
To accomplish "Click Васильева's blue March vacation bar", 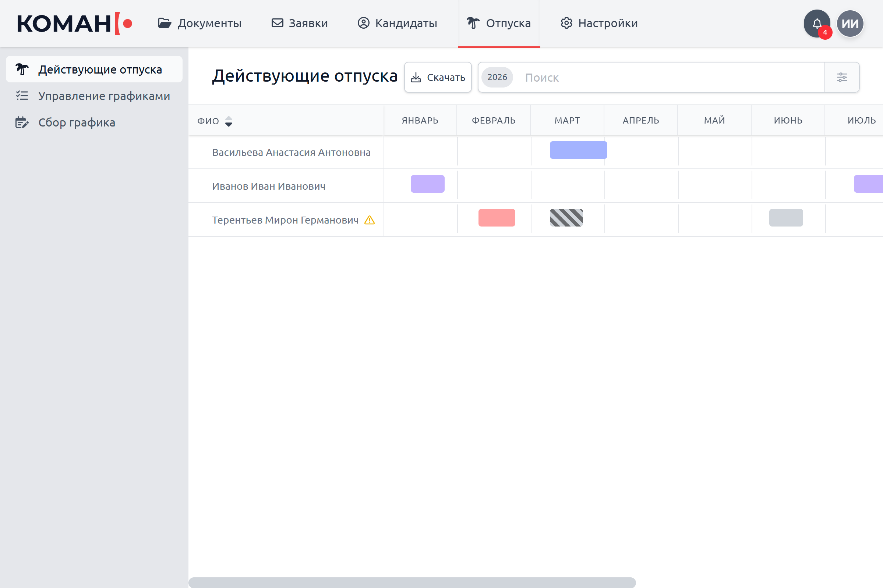I will tap(578, 150).
